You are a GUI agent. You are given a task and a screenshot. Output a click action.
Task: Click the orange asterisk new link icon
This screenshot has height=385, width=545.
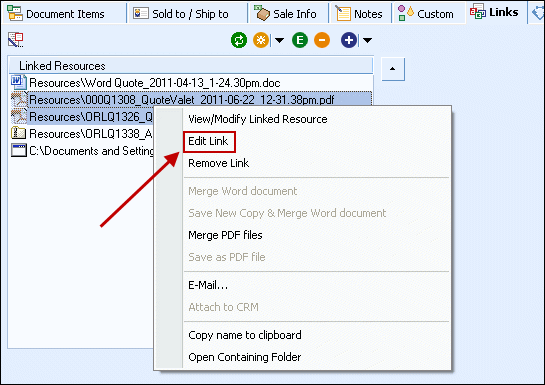[261, 40]
